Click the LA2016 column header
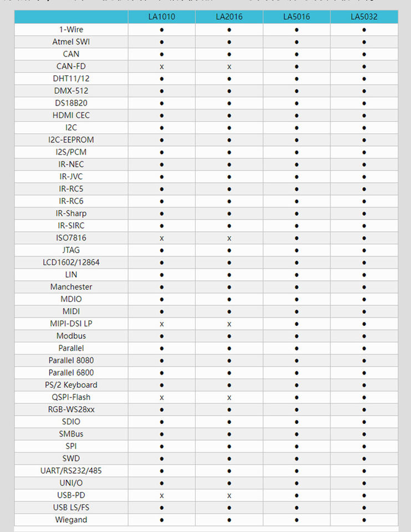 coord(229,17)
